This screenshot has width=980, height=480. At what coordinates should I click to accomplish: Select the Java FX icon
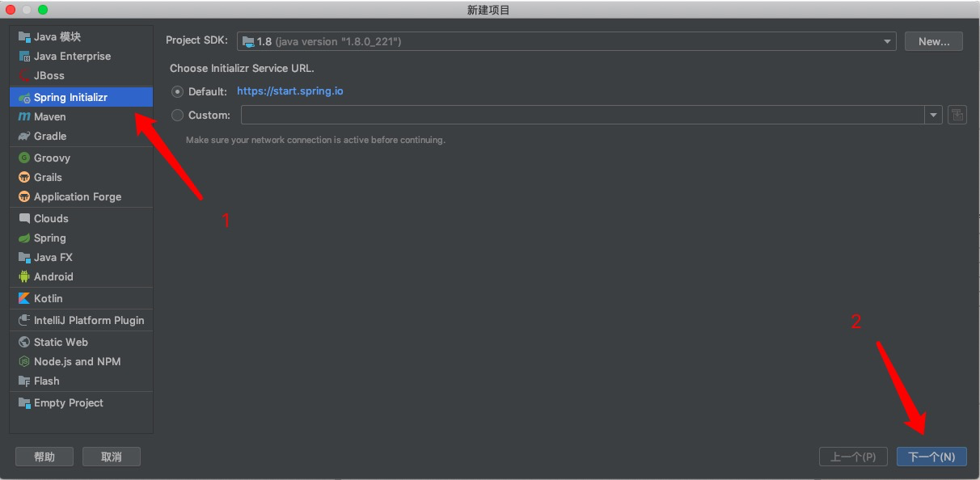tap(24, 257)
